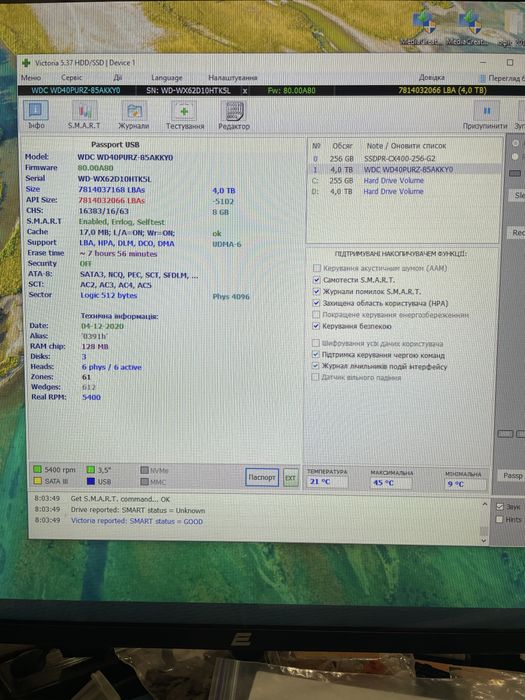Click the Passp button at right
Viewport: 525px width, 700px height.
point(512,475)
